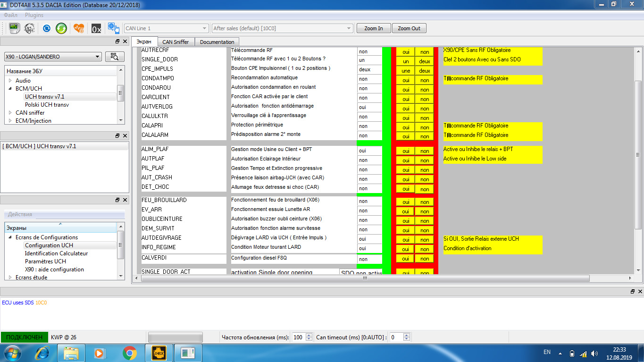Click the green circular refresh icon
This screenshot has height=362, width=644.
61,28
